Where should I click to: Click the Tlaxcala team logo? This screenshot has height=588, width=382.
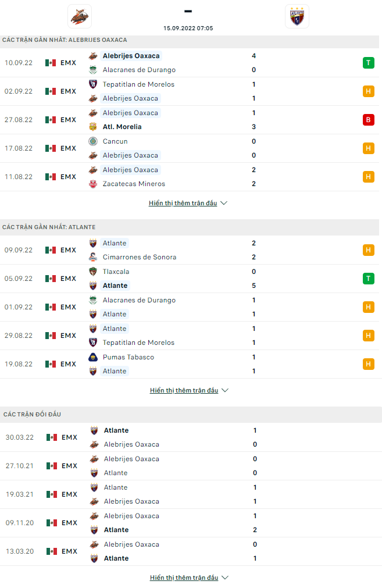(93, 272)
